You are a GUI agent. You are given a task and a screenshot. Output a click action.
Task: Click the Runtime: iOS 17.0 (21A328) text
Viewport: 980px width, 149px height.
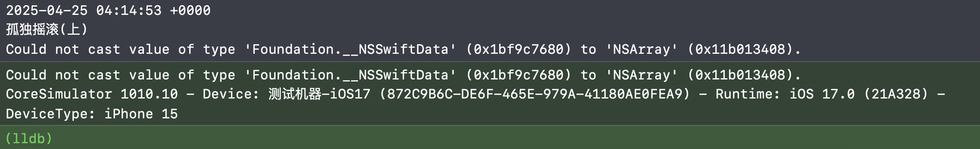tap(822, 94)
